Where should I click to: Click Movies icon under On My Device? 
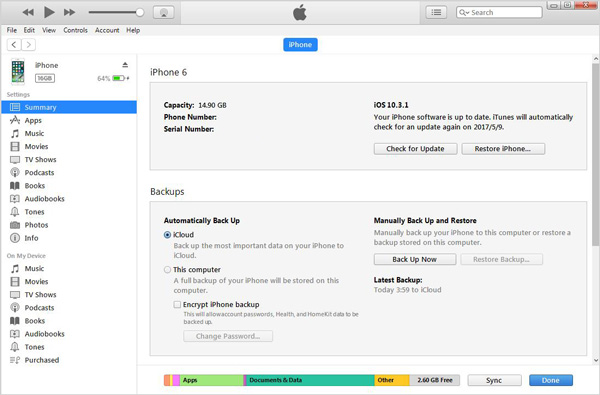tap(15, 282)
